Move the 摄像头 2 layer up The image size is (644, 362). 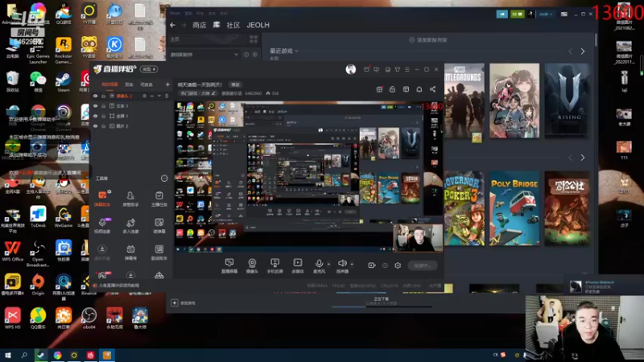(151, 96)
